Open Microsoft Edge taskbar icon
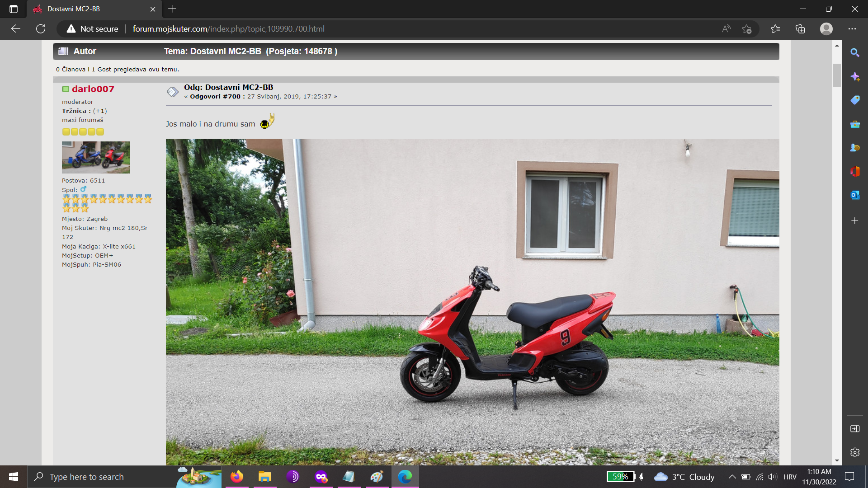Image resolution: width=868 pixels, height=488 pixels. coord(405,477)
